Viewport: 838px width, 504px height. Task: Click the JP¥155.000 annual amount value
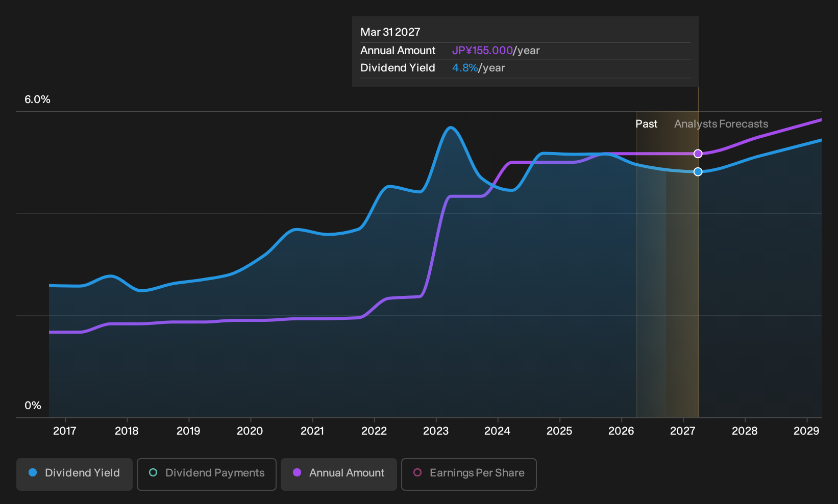coord(482,51)
